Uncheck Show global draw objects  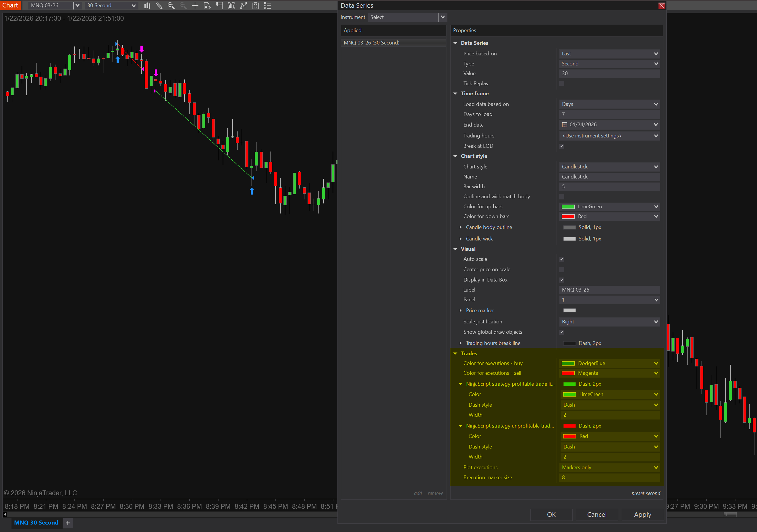562,332
